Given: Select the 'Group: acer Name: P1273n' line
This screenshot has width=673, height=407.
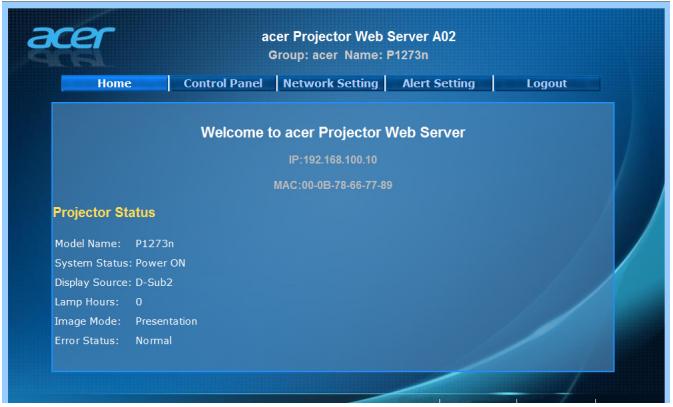Looking at the screenshot, I should tap(348, 55).
